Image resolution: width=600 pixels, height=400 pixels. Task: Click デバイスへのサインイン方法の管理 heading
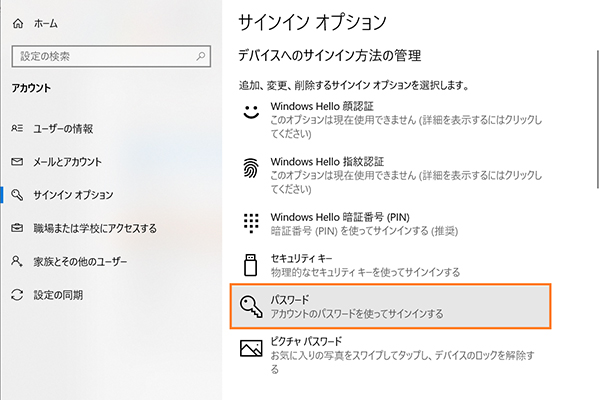tap(329, 56)
